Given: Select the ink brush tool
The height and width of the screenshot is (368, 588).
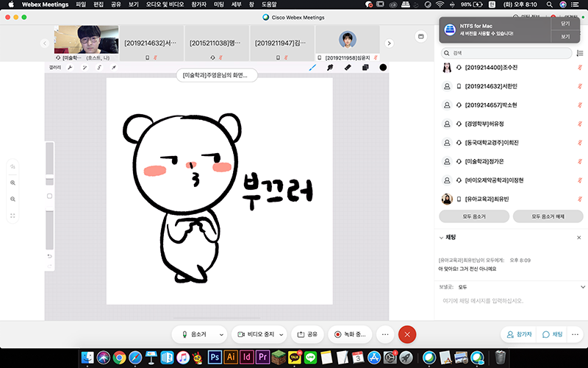Looking at the screenshot, I should tap(330, 68).
